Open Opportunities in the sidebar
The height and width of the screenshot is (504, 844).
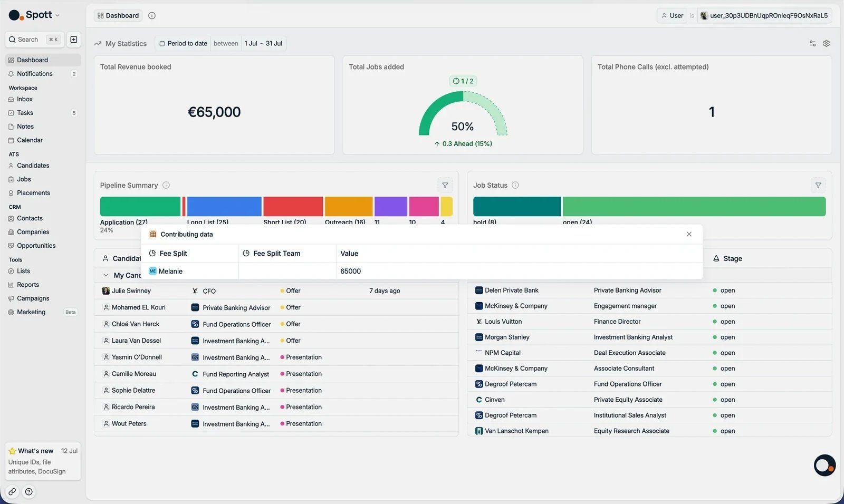[43, 246]
